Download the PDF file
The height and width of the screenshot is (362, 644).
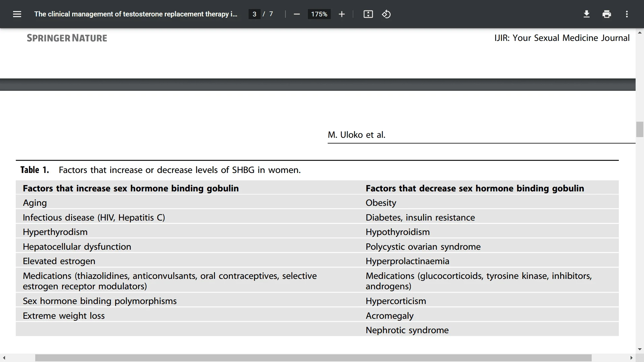click(586, 14)
